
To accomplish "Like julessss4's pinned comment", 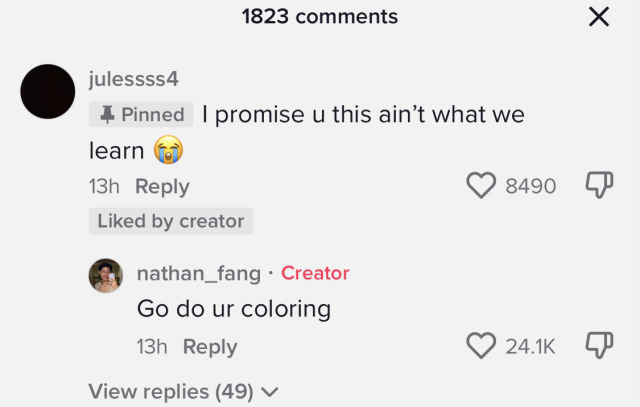I will [x=483, y=185].
